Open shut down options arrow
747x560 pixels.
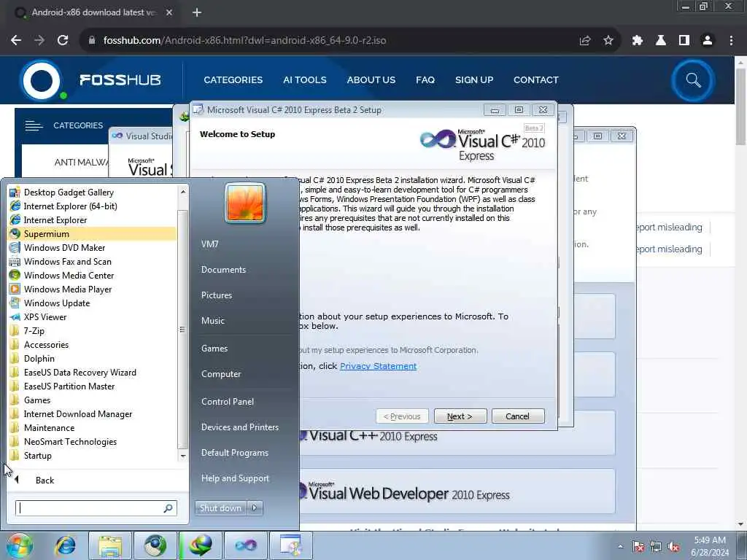point(255,508)
